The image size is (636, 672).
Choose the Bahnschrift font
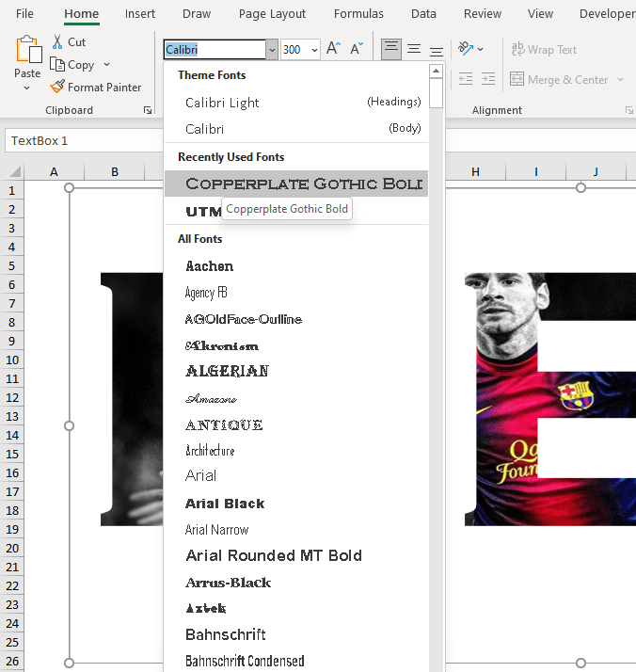click(296, 634)
